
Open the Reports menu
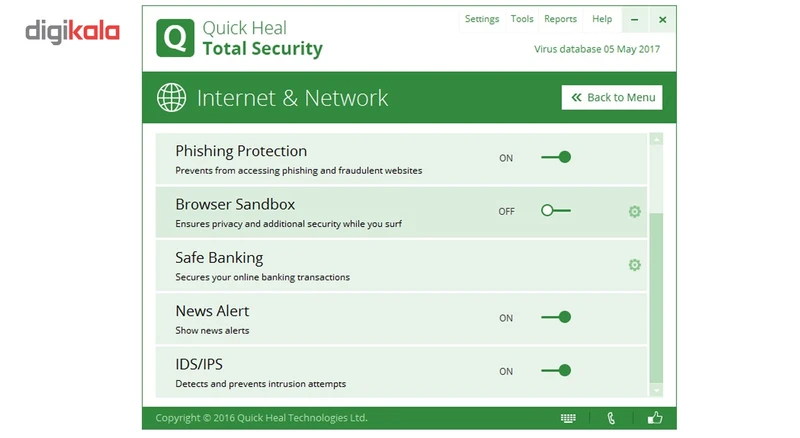pos(560,19)
